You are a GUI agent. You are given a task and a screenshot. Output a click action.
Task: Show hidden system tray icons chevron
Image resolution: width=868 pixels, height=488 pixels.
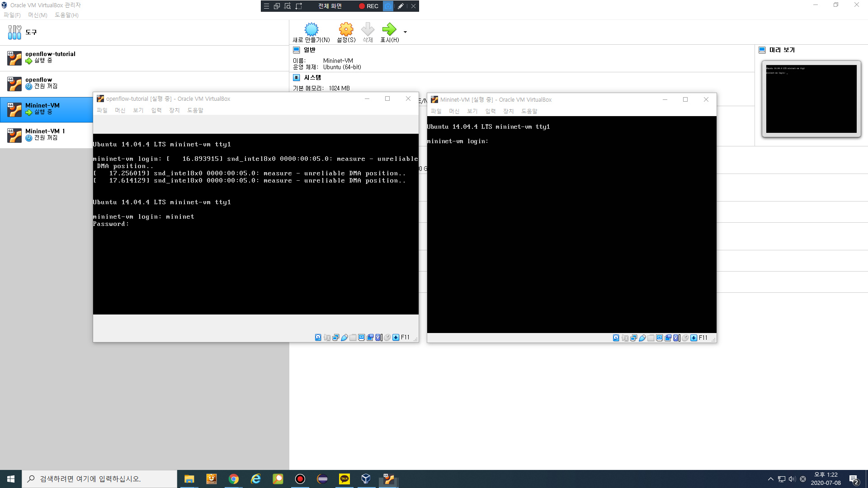[770, 479]
